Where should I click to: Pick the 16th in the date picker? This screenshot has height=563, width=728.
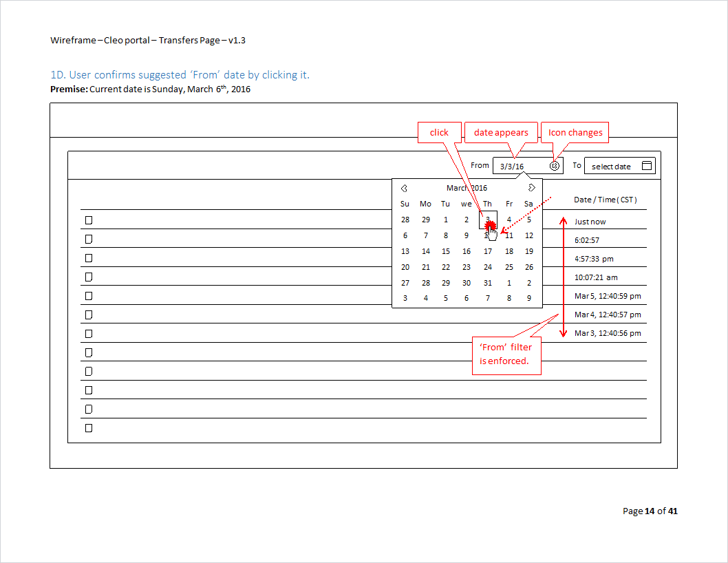[467, 251]
